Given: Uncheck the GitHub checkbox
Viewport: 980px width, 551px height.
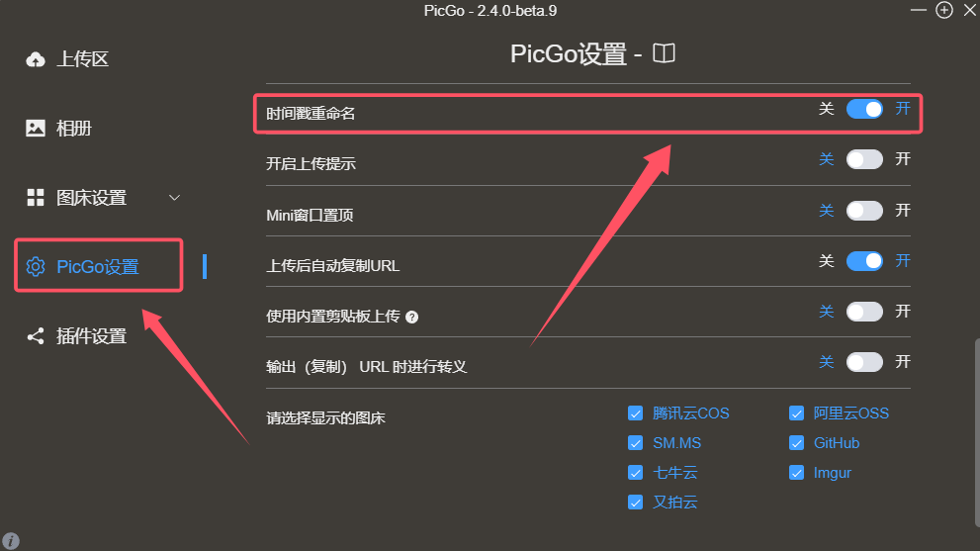Looking at the screenshot, I should click(796, 443).
